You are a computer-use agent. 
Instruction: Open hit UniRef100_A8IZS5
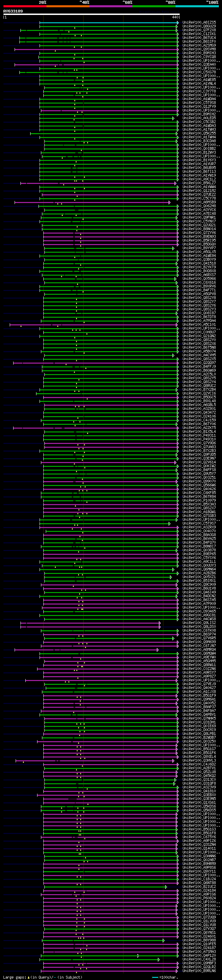point(199,23)
